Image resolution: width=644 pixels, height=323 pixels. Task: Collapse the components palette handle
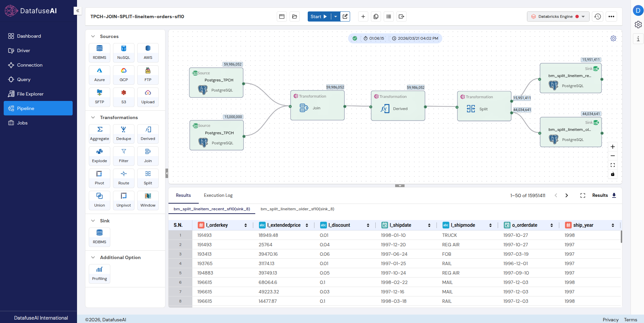[x=167, y=173]
